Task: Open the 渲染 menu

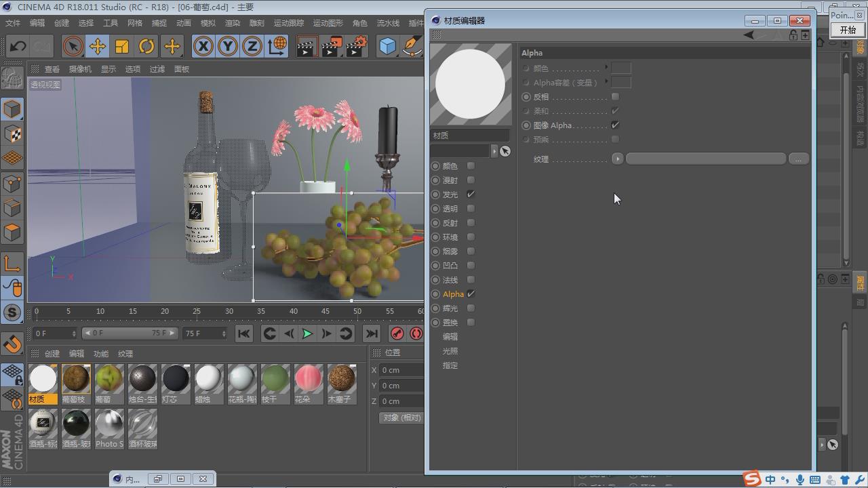Action: (233, 23)
